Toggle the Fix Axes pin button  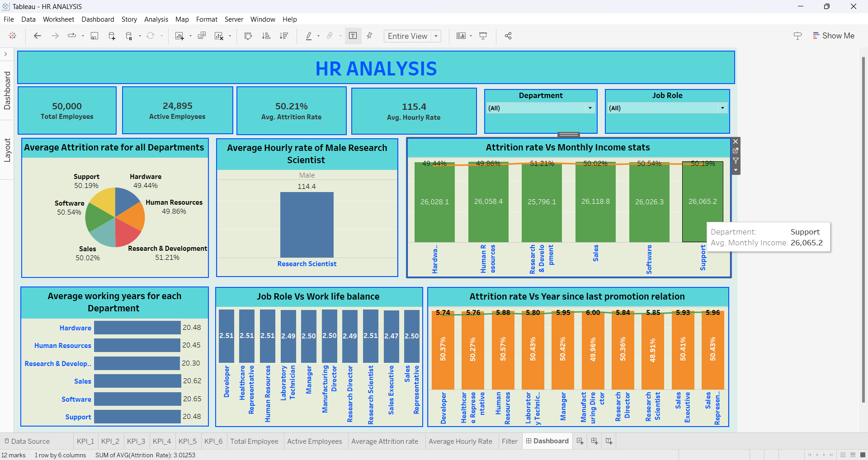click(370, 36)
